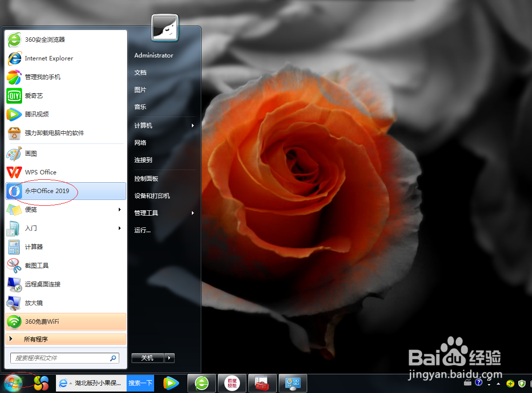The width and height of the screenshot is (532, 393).
Task: Open 运行... run dialog
Action: [142, 230]
